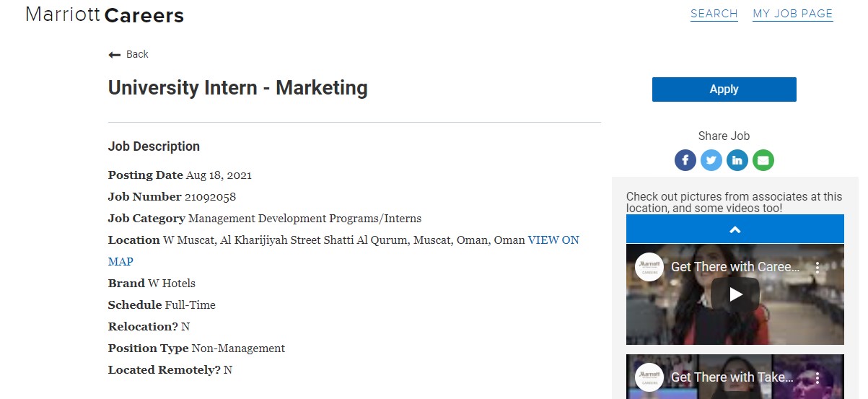Open options on Get There with Career video

[x=817, y=267]
